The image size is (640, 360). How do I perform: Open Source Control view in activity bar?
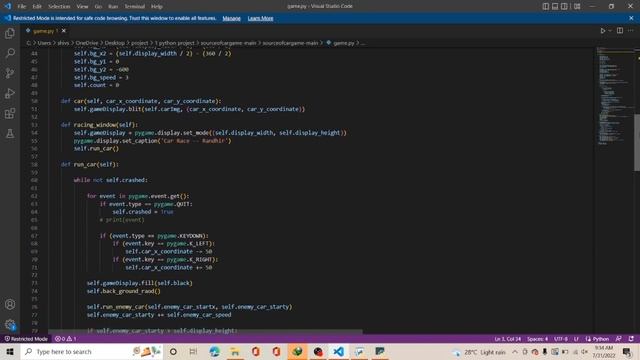tap(10, 73)
